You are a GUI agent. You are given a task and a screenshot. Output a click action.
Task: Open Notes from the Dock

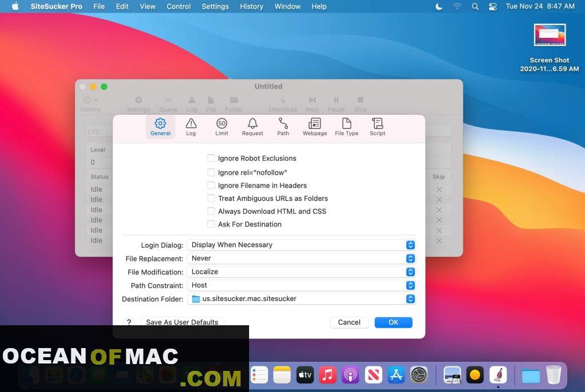[282, 374]
